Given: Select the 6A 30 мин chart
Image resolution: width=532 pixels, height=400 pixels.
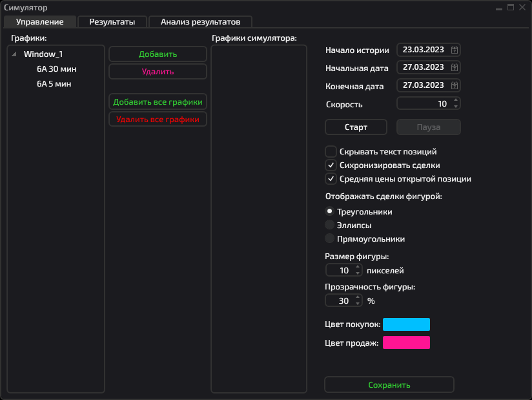Looking at the screenshot, I should click(57, 69).
